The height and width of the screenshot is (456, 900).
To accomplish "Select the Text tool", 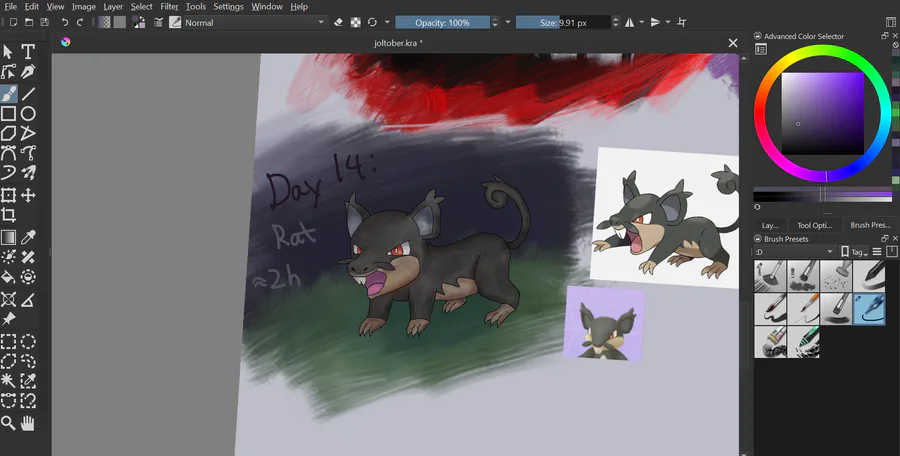I will point(28,52).
